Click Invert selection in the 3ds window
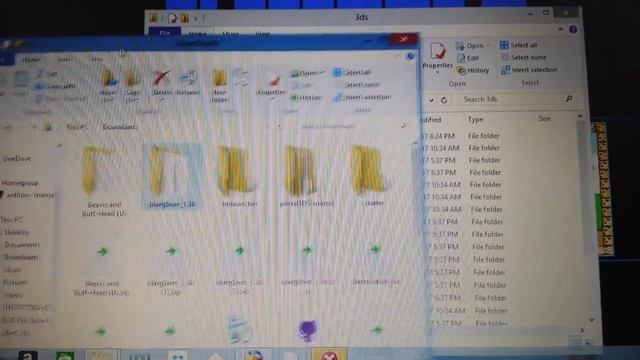Screen dimensions: 640x360 (529, 70)
